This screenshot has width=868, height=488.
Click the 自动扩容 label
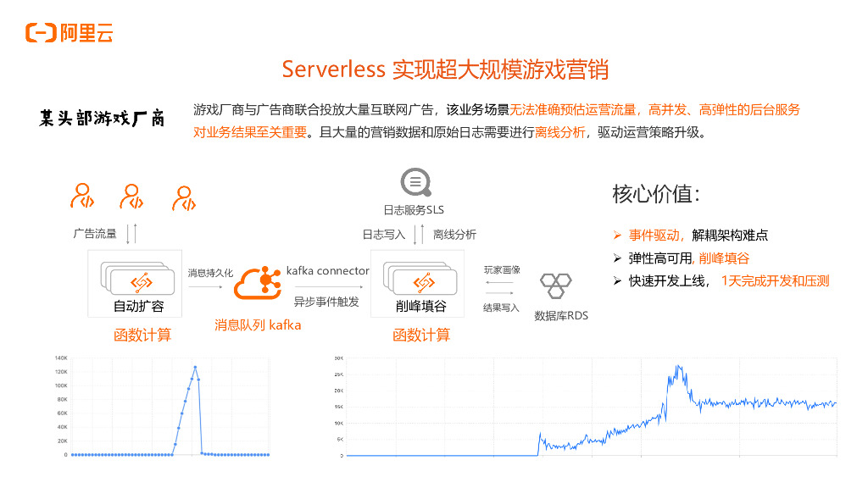[138, 306]
